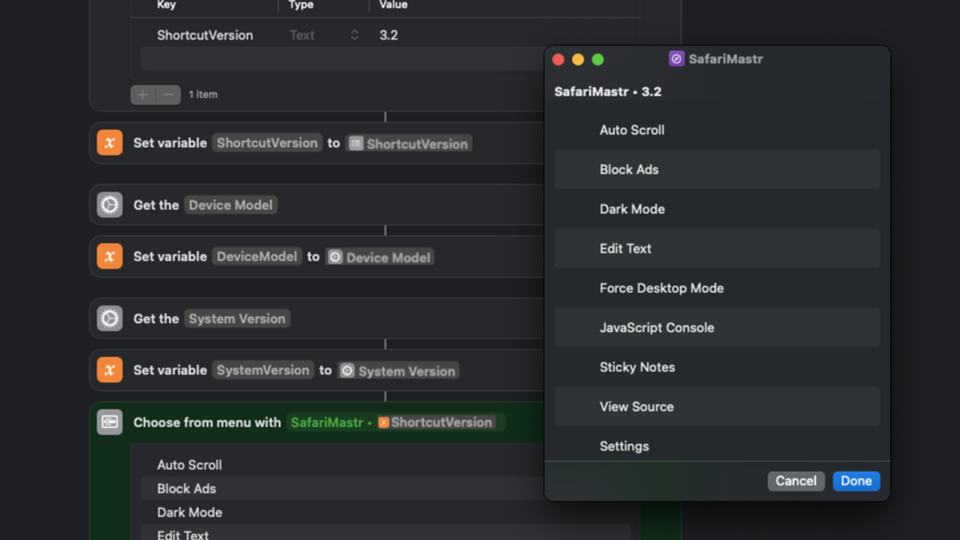
Task: Click the Done button
Action: 856,481
